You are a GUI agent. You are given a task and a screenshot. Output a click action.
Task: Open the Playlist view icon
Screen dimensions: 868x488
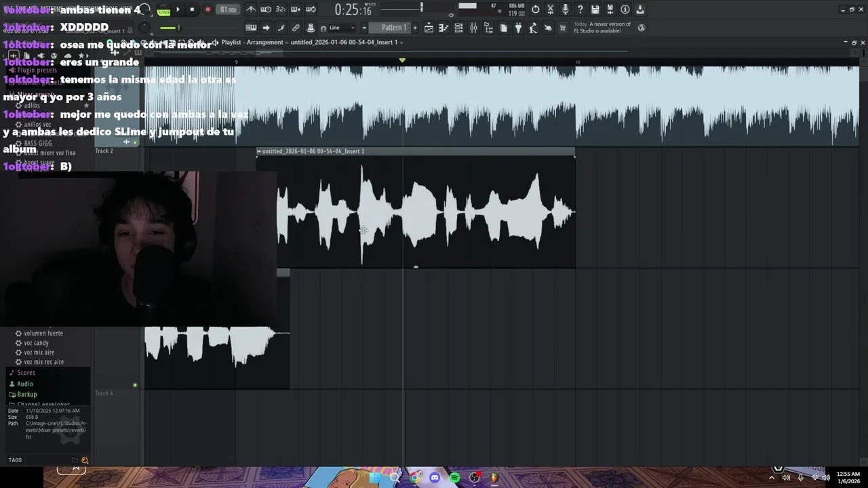pyautogui.click(x=429, y=28)
